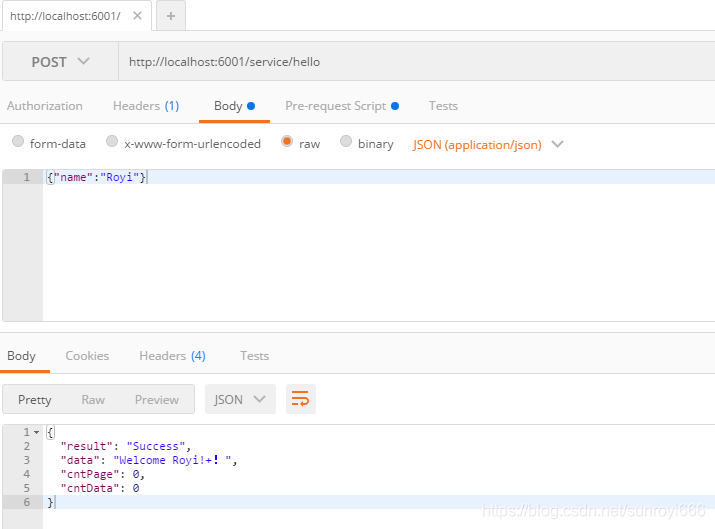Screen dimensions: 715x529
Task: Click the closing brace on line 6
Action: (x=51, y=502)
